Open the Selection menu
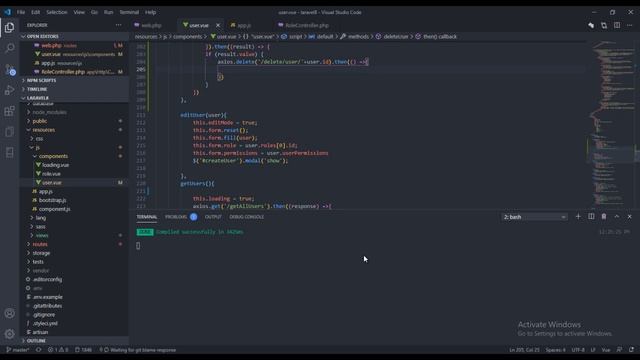Screen dimensions: 640x360 (56, 12)
